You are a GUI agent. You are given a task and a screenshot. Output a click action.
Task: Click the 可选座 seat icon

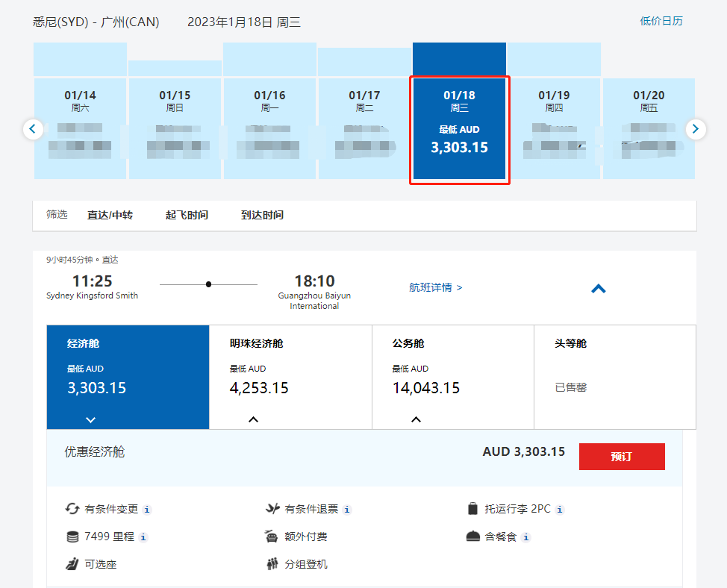tap(72, 564)
